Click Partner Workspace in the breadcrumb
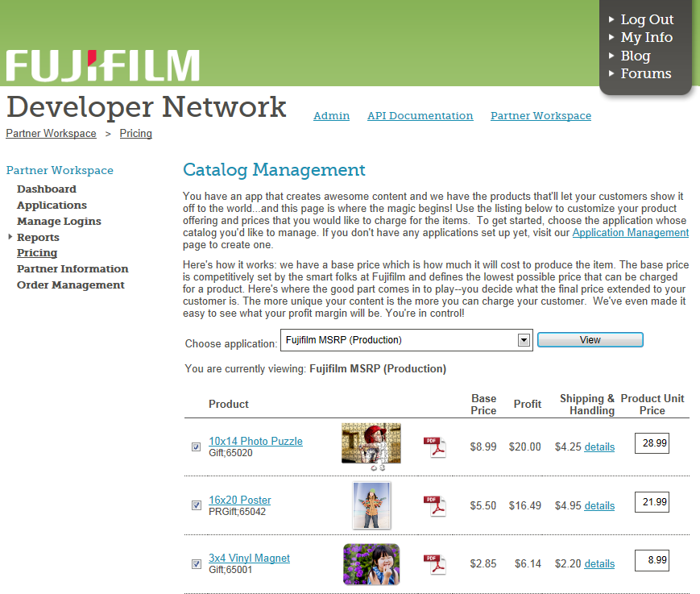The image size is (700, 594). click(x=51, y=134)
